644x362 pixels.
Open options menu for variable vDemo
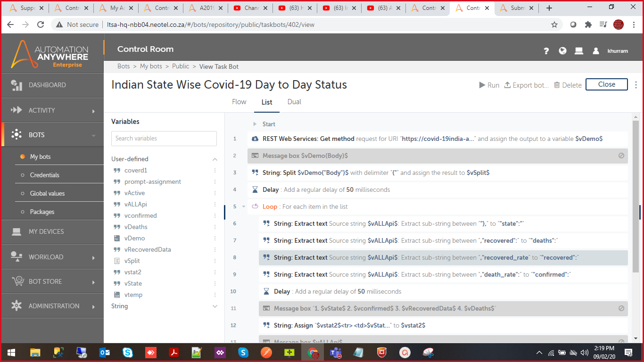(215, 239)
